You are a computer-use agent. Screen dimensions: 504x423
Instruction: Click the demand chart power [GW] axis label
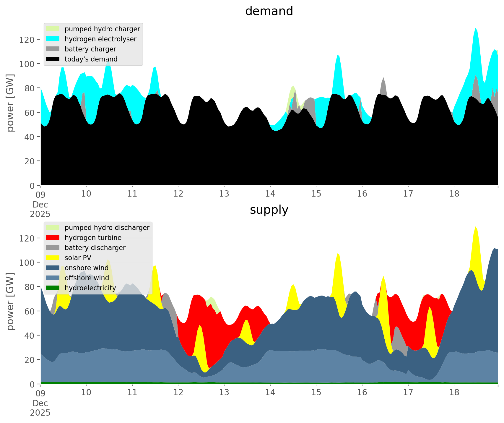click(10, 103)
